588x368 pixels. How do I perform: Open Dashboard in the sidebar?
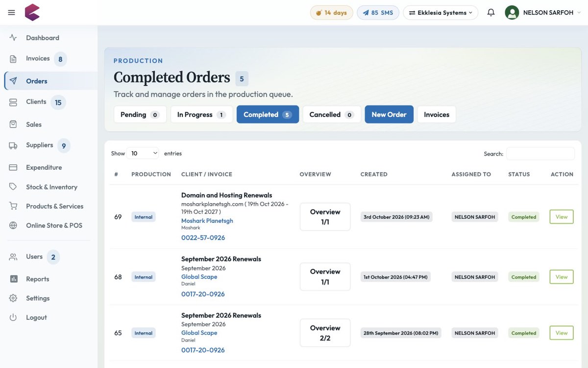tap(43, 38)
